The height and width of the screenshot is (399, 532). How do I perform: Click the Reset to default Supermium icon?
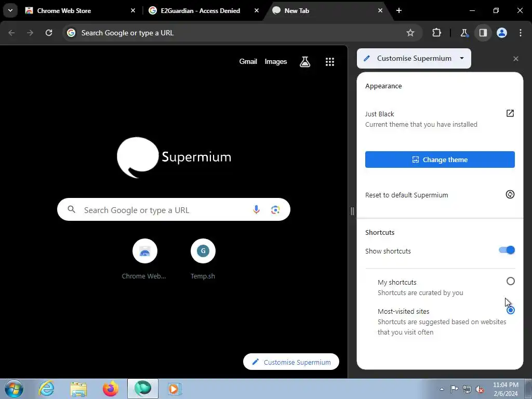[510, 194]
